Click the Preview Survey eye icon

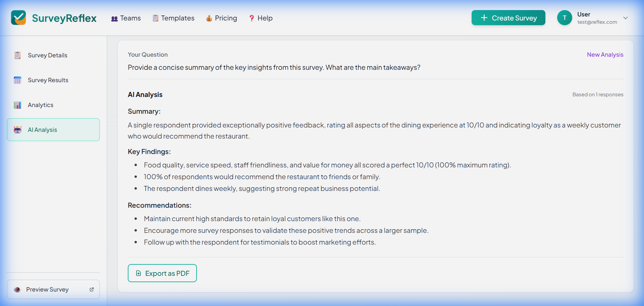(17, 290)
